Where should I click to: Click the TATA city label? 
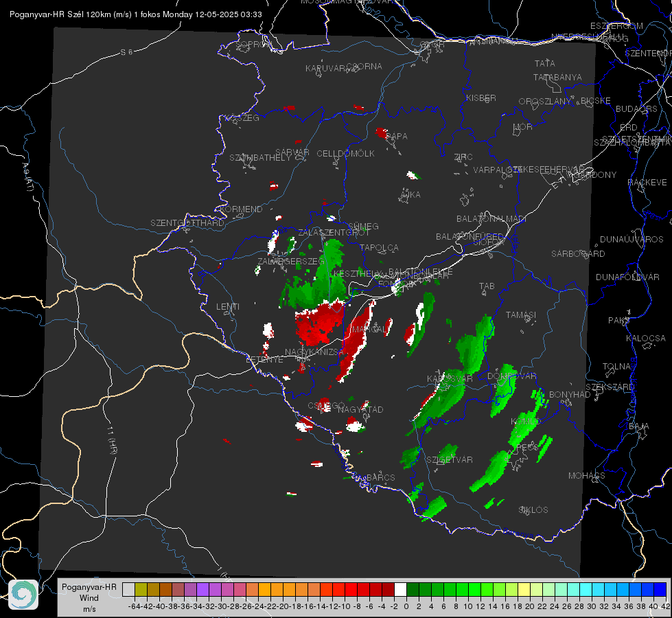click(545, 63)
